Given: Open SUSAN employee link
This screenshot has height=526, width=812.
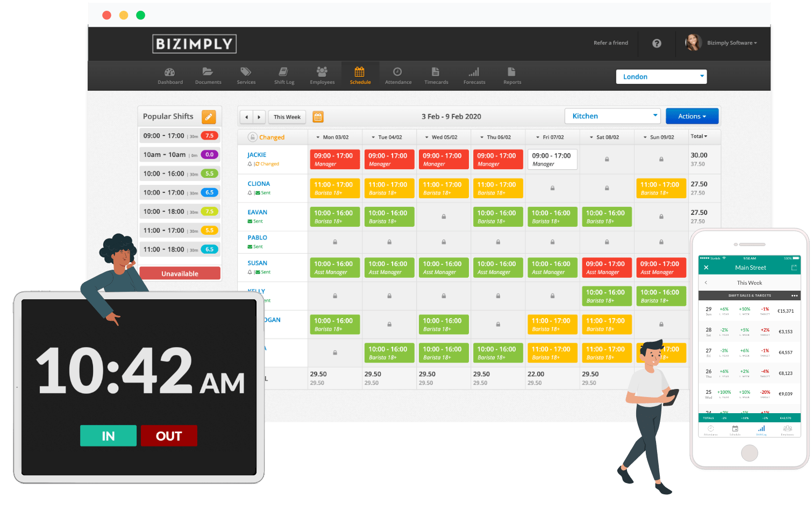Looking at the screenshot, I should coord(257,263).
